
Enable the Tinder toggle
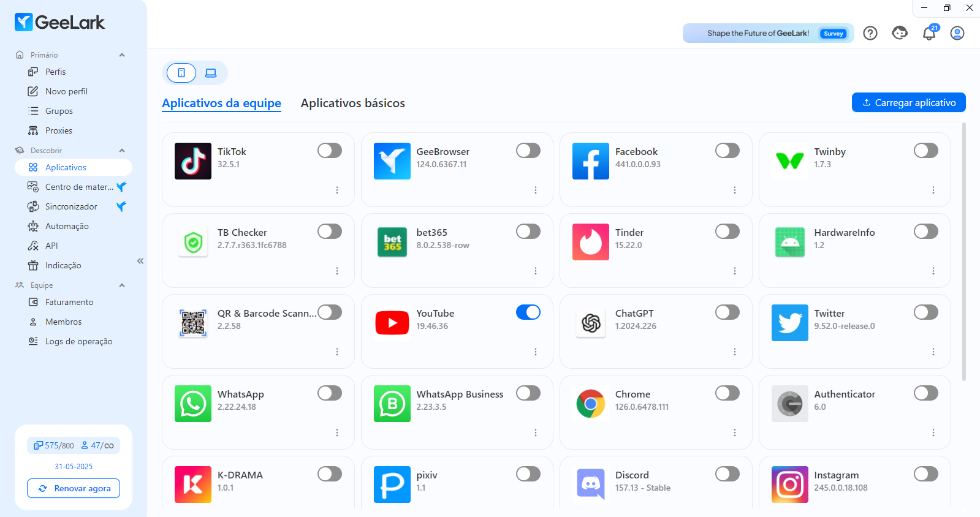pyautogui.click(x=727, y=232)
